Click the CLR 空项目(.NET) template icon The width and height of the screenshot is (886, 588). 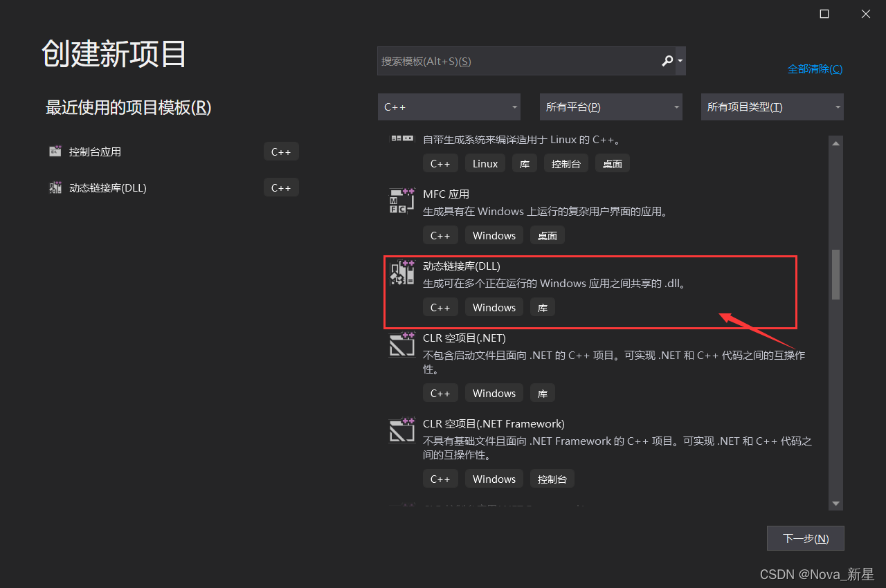coord(401,344)
